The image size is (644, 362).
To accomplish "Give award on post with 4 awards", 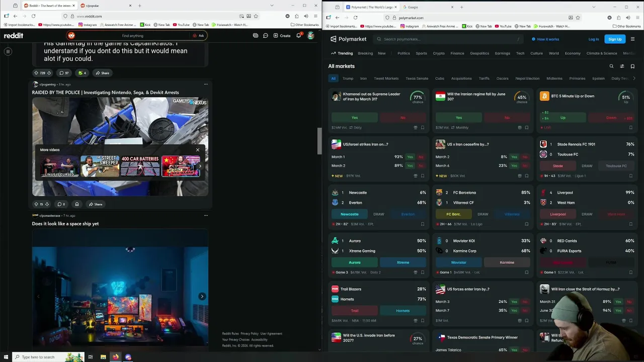I will pyautogui.click(x=82, y=73).
